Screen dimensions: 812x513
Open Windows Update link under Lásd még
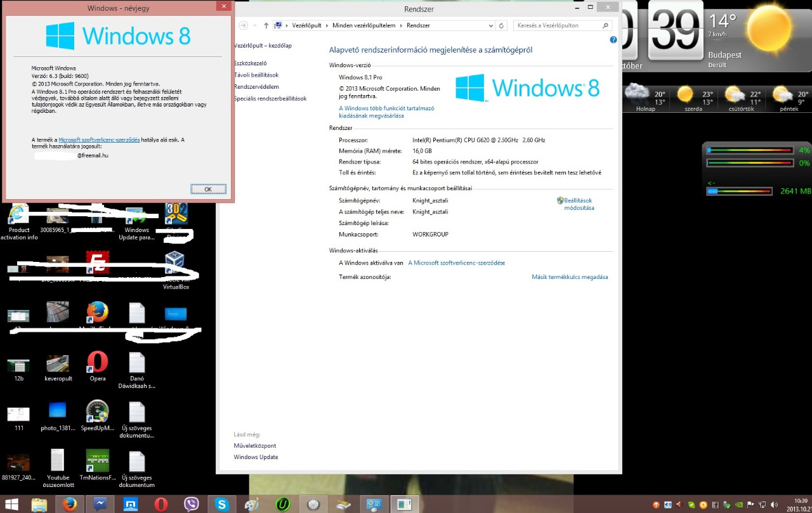pyautogui.click(x=256, y=457)
